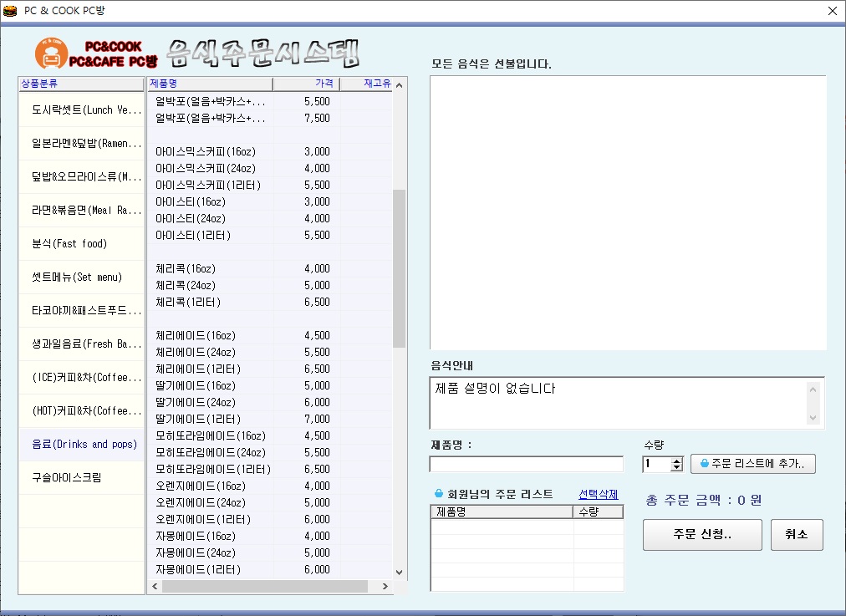Open 생과일음료(Fresh Ba... category
This screenshot has width=846, height=616.
[82, 344]
